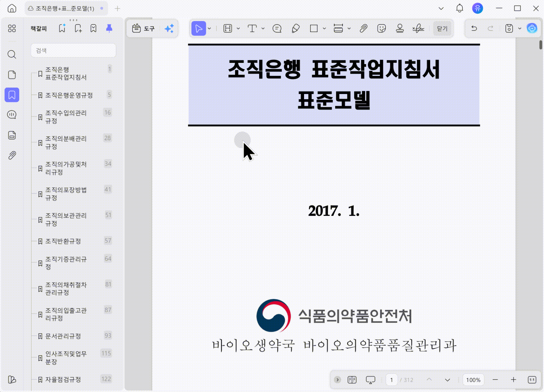544x392 pixels.
Task: Expand the shape tool dropdown arrow
Action: [324, 29]
